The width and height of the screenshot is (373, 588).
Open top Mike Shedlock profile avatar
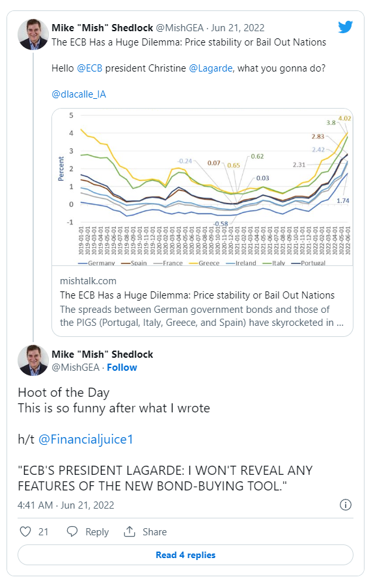click(x=33, y=34)
